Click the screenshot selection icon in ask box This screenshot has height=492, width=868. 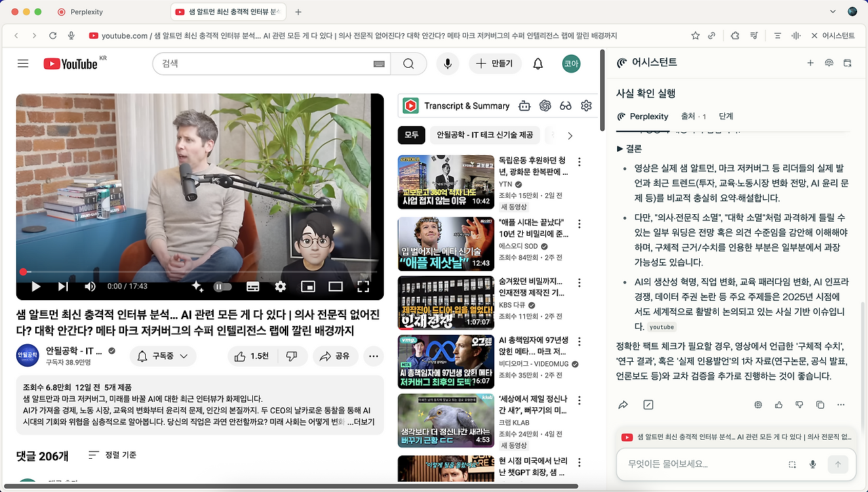792,464
